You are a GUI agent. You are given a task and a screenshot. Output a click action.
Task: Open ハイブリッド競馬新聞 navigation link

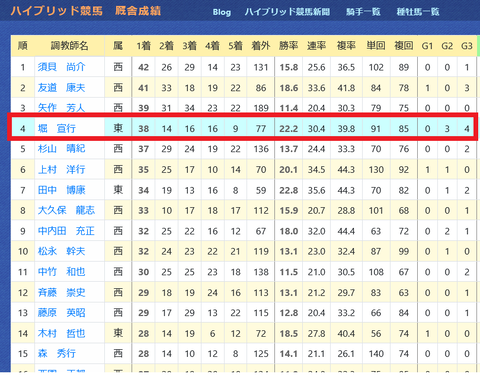(287, 12)
